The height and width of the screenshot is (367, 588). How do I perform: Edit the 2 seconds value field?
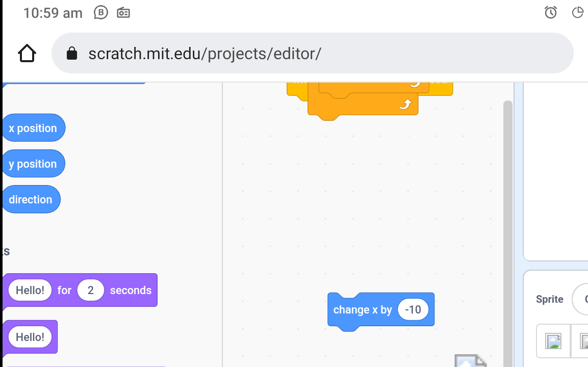(91, 290)
